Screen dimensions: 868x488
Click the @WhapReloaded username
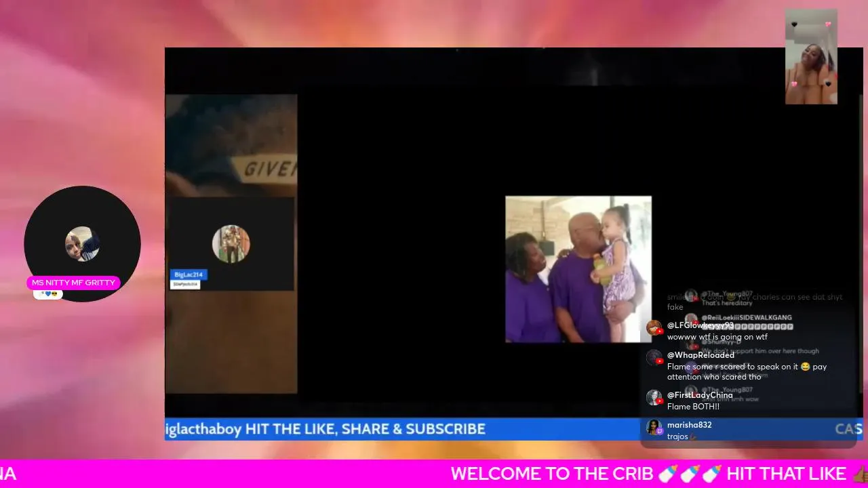701,355
